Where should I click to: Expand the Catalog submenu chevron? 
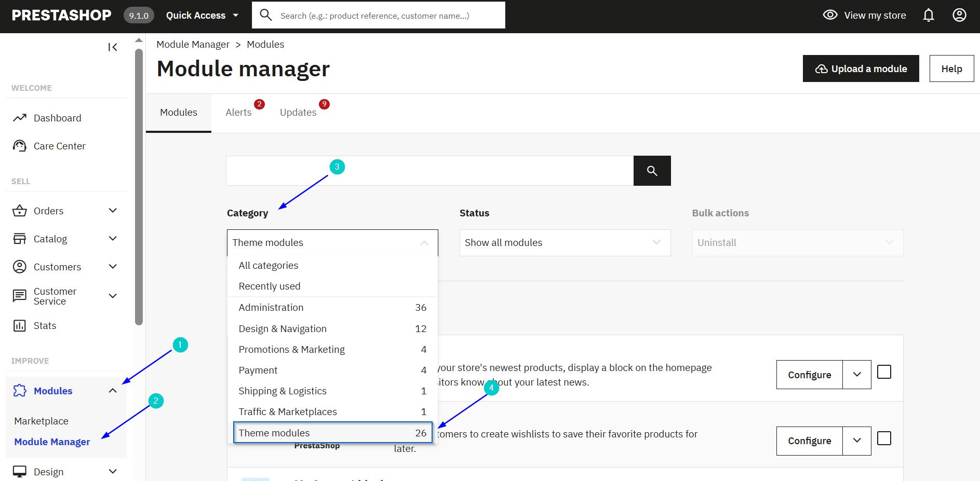113,239
